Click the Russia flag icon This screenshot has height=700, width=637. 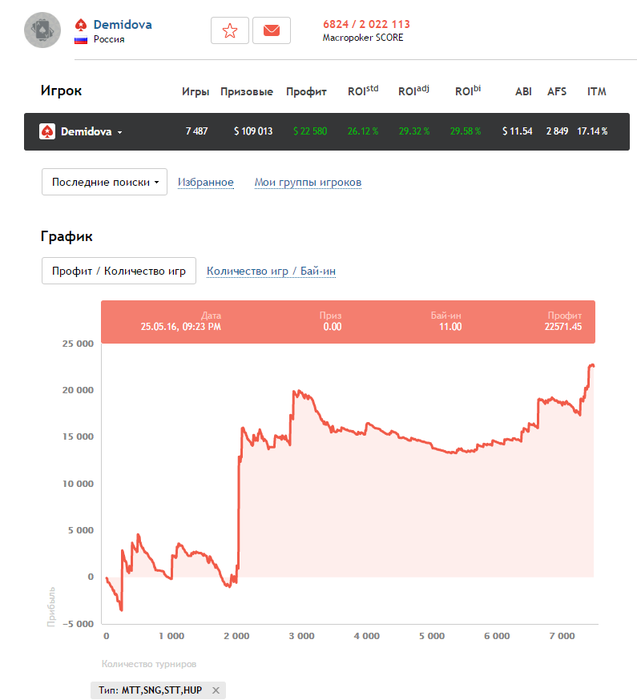point(80,40)
